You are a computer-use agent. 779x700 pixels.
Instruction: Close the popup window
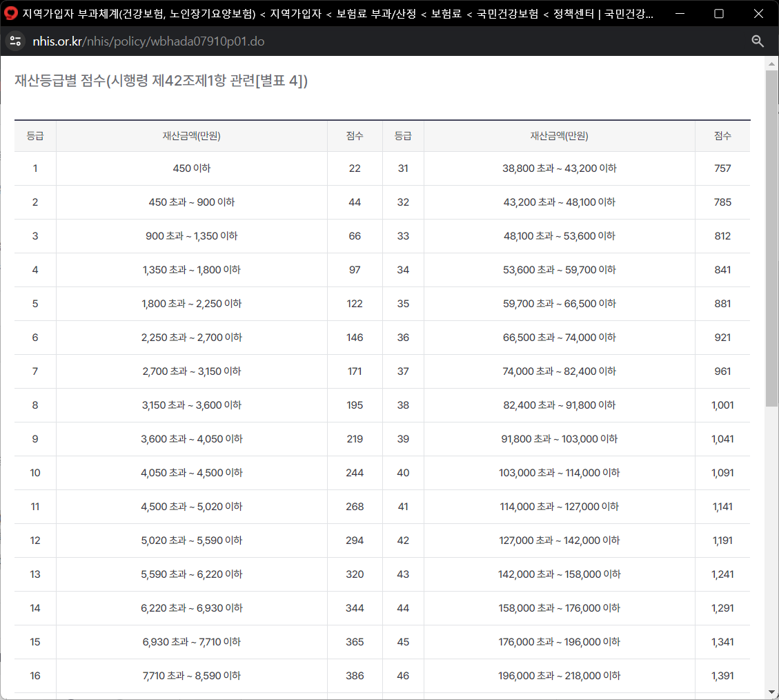point(758,13)
